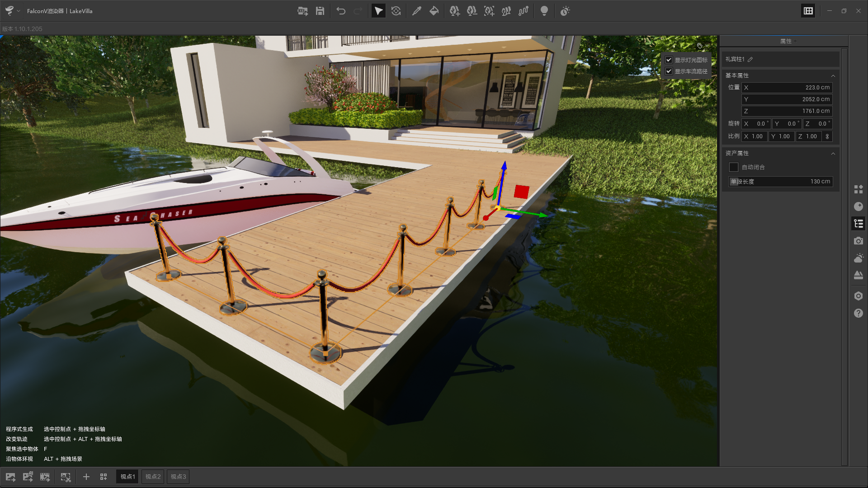The width and height of the screenshot is (868, 488).
Task: Save the project with the save icon
Action: (x=320, y=10)
